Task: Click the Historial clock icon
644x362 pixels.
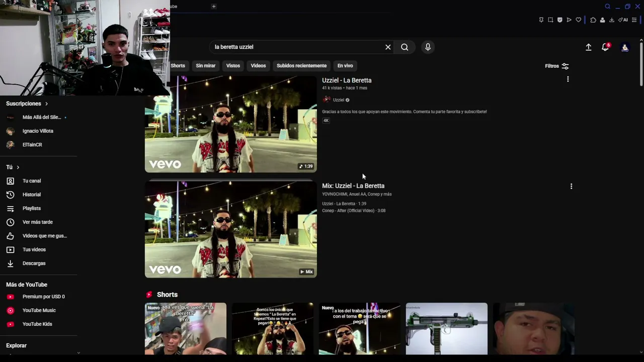Action: click(10, 195)
